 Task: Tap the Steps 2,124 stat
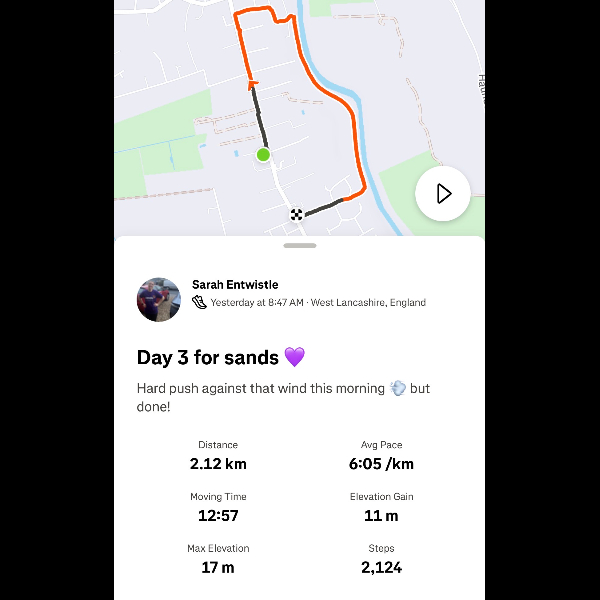click(381, 559)
